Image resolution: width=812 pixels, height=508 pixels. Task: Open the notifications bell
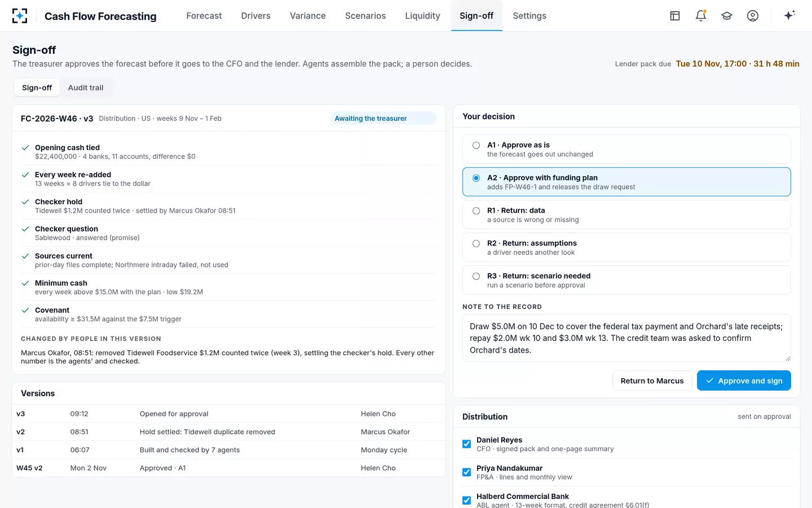(x=701, y=16)
